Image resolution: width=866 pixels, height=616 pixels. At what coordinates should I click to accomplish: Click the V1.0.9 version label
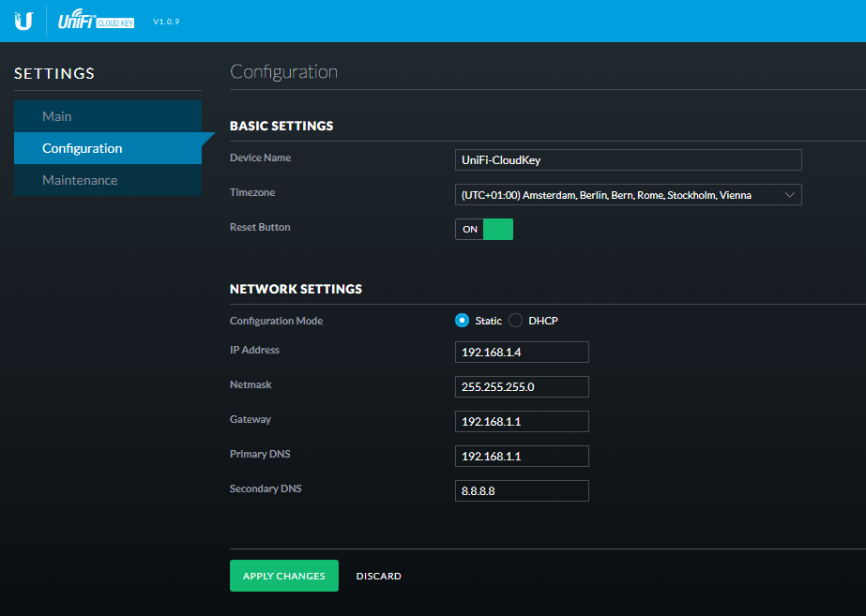pos(166,21)
